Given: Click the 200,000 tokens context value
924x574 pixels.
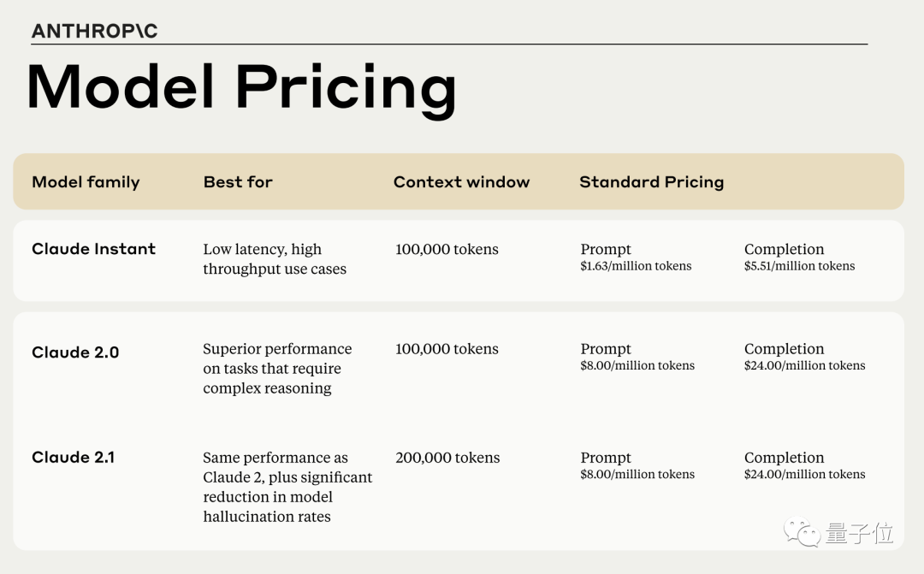Looking at the screenshot, I should 447,458.
